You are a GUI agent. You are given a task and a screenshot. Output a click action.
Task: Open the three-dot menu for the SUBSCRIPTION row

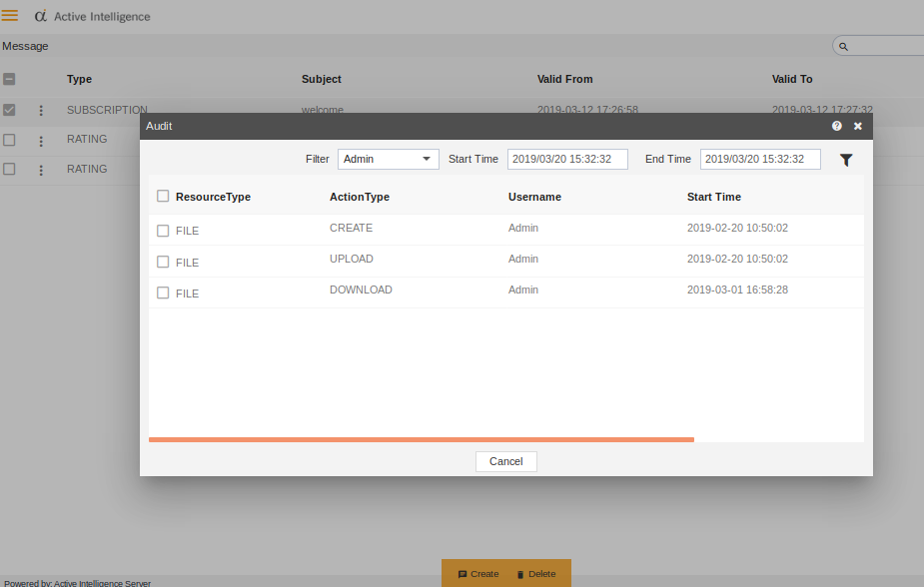point(41,111)
